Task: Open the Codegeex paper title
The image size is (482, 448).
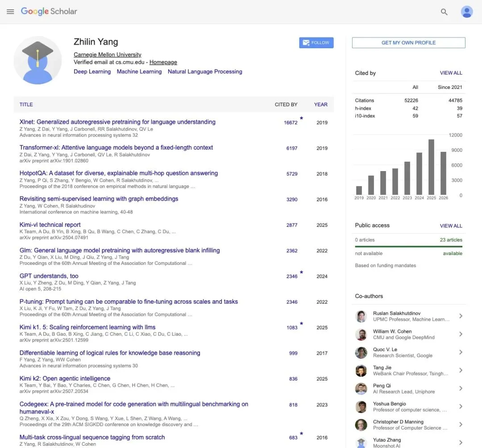Action: point(134,408)
